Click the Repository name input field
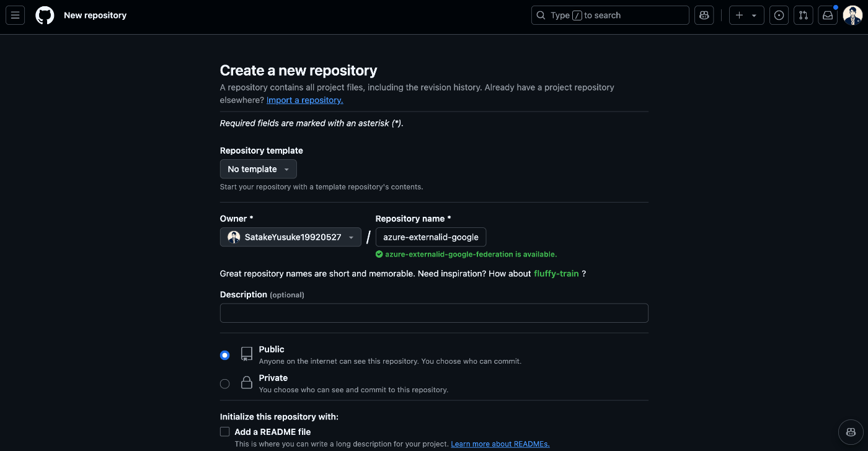Image resolution: width=868 pixels, height=451 pixels. pyautogui.click(x=431, y=237)
